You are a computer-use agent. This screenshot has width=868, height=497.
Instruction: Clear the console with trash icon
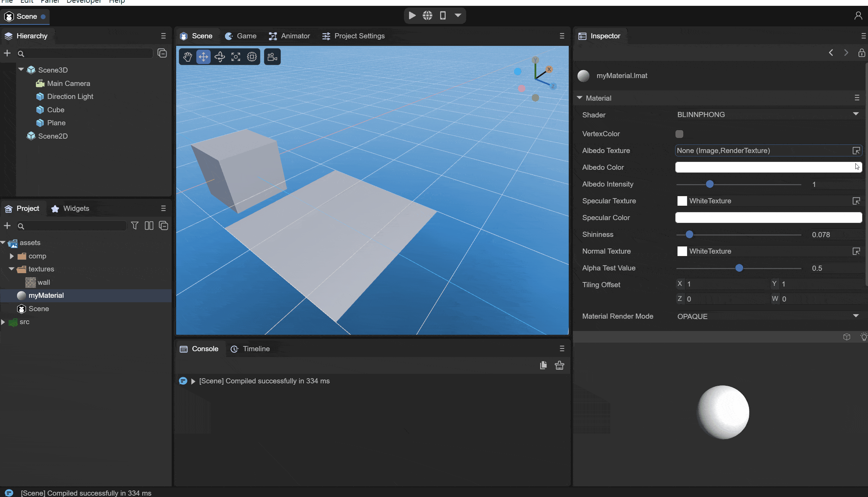[x=560, y=365]
